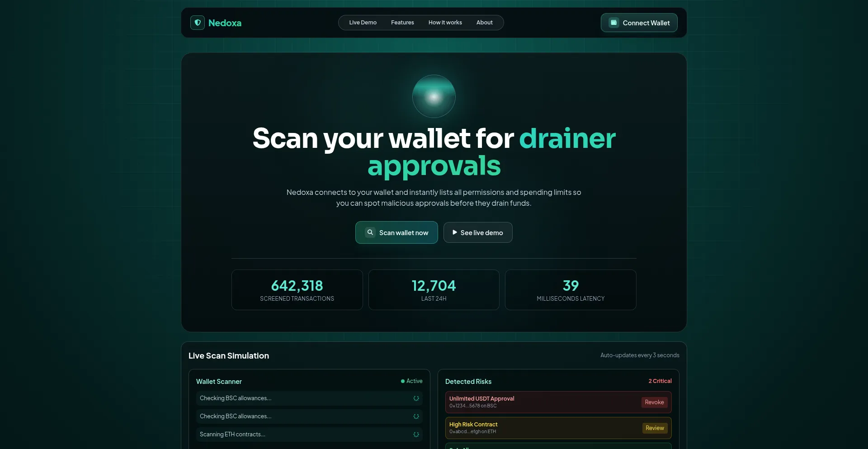The width and height of the screenshot is (868, 449).
Task: Click the Connect Wallet button
Action: (x=639, y=23)
